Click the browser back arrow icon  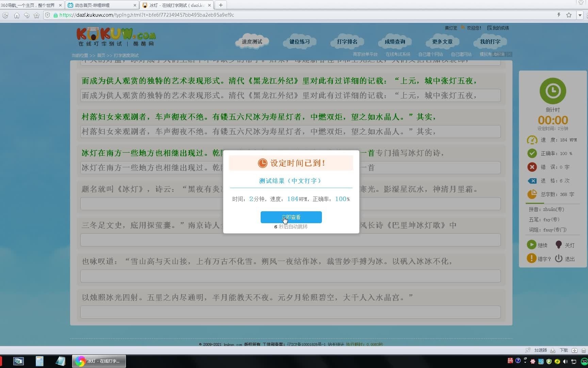[27, 15]
